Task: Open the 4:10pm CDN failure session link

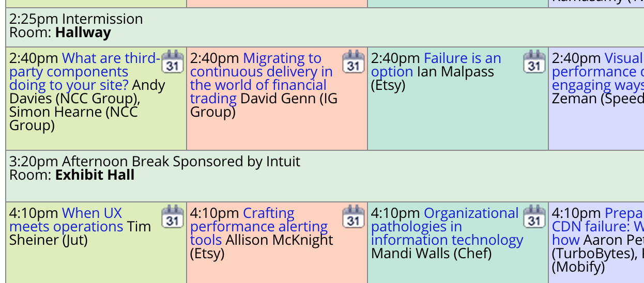Action: 598,227
